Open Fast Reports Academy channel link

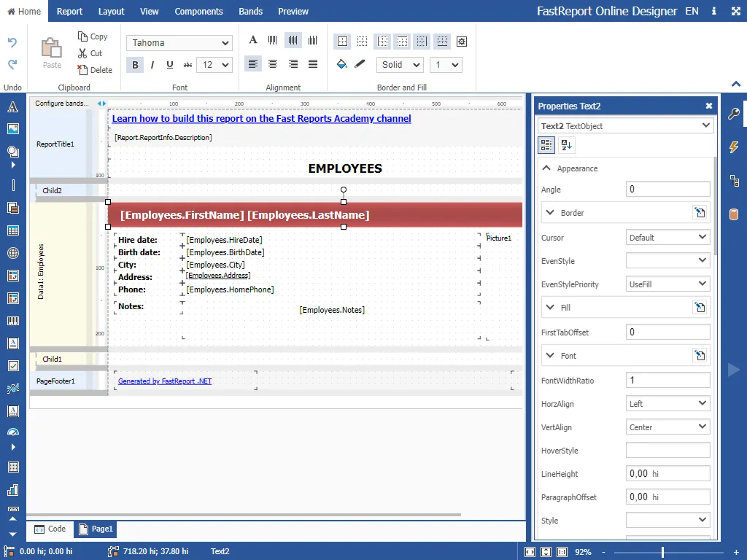[262, 119]
